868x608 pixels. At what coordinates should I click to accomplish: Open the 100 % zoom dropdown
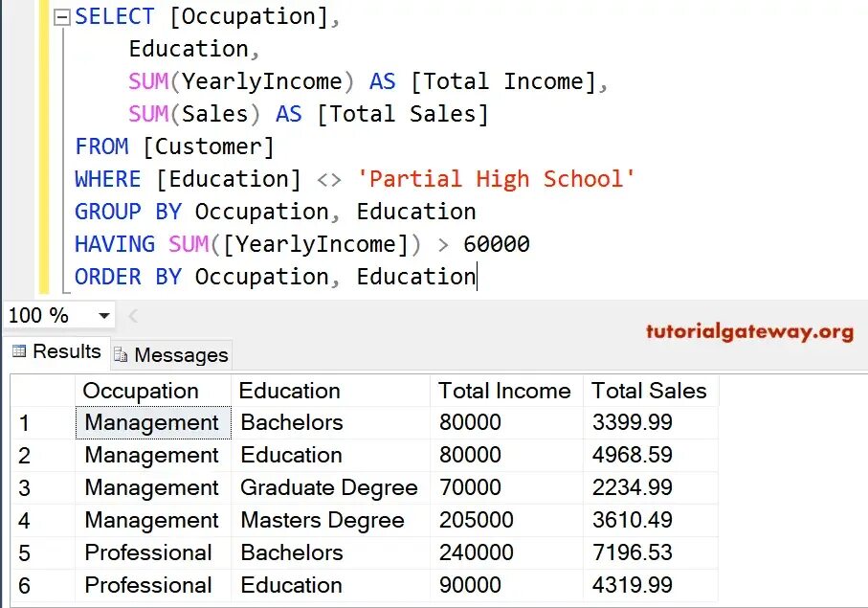click(103, 316)
